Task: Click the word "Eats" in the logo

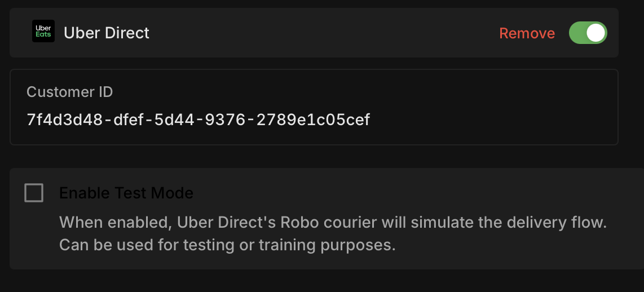Action: coord(43,35)
